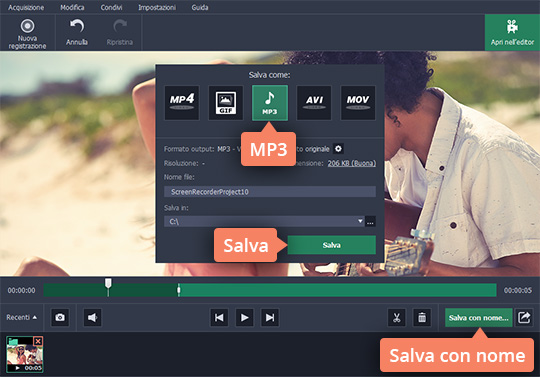The height and width of the screenshot is (377, 540).
Task: Choose the GIF output format
Action: click(x=226, y=103)
